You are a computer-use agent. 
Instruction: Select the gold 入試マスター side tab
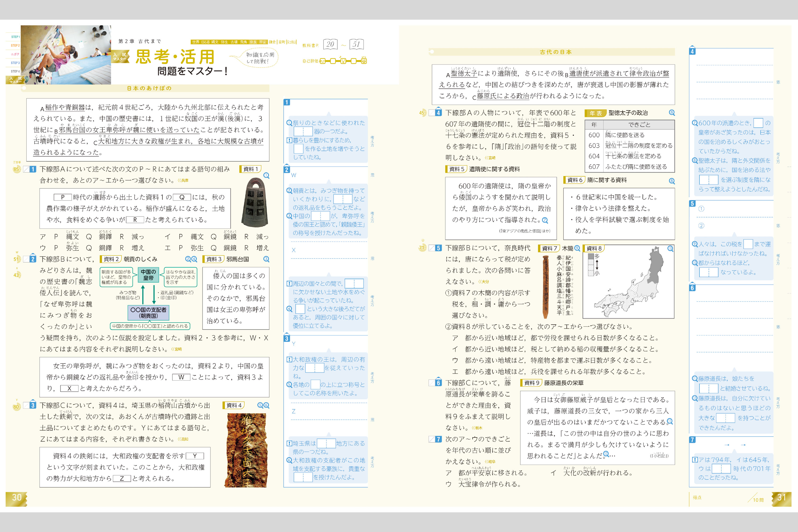pos(16,80)
